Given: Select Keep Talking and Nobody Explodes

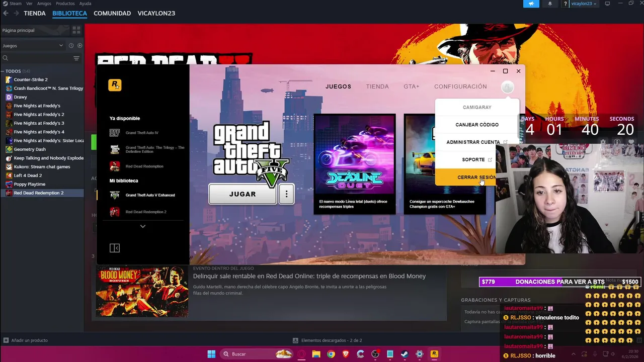Looking at the screenshot, I should 42,158.
